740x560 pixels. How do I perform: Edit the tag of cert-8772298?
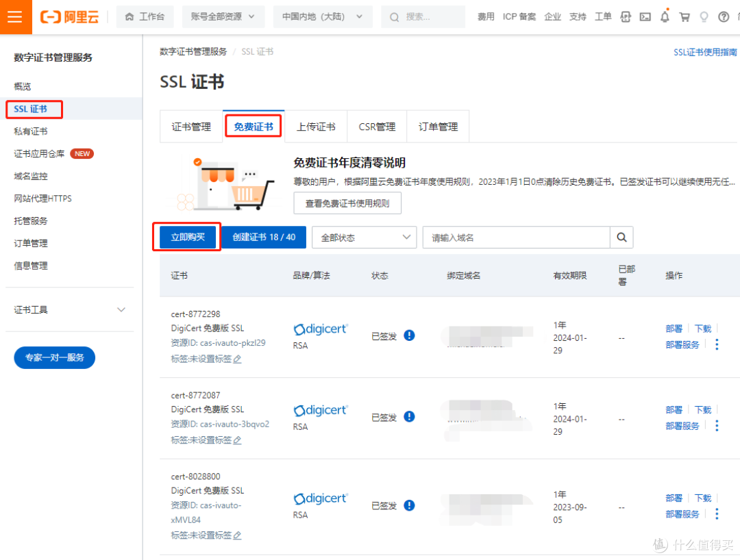(x=237, y=359)
